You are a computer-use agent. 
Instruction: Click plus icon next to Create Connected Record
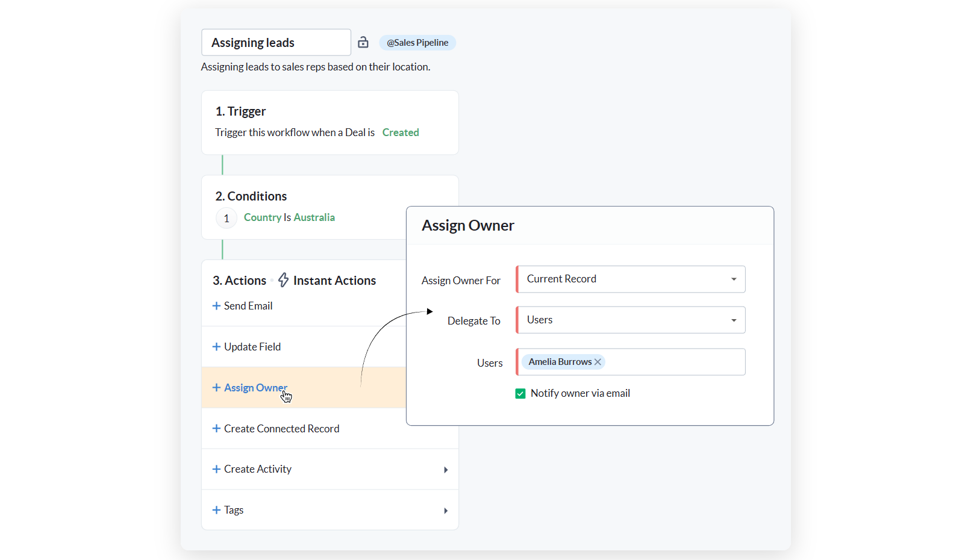click(216, 429)
